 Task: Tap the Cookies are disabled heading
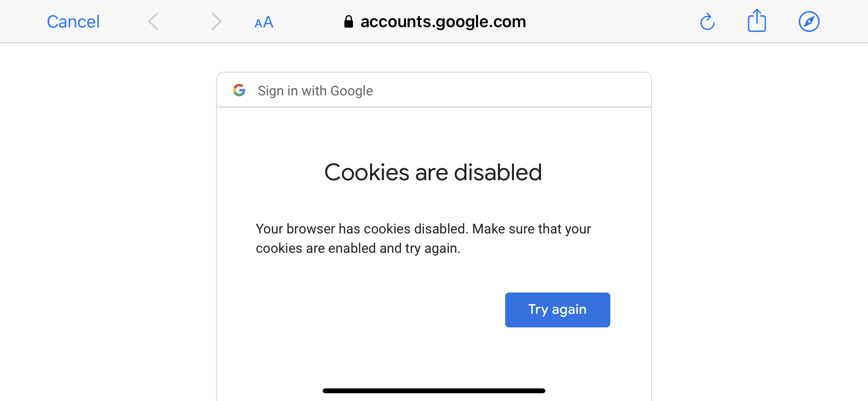(434, 172)
